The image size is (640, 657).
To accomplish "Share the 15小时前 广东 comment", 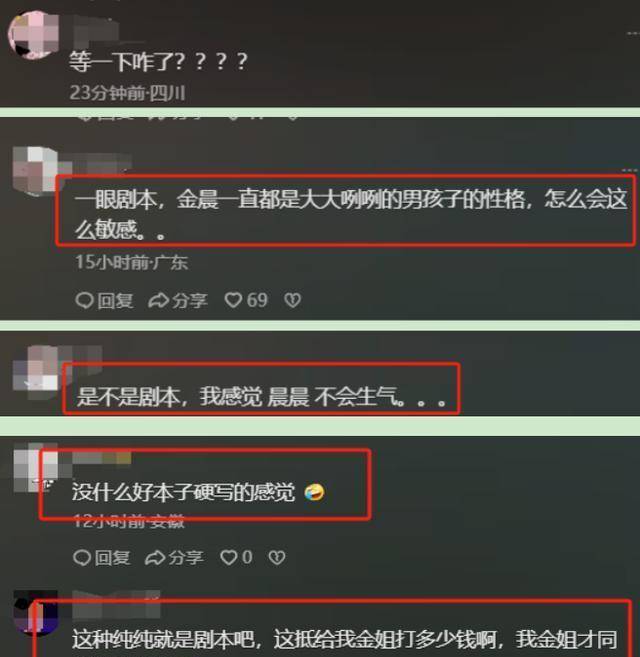I will 178,300.
